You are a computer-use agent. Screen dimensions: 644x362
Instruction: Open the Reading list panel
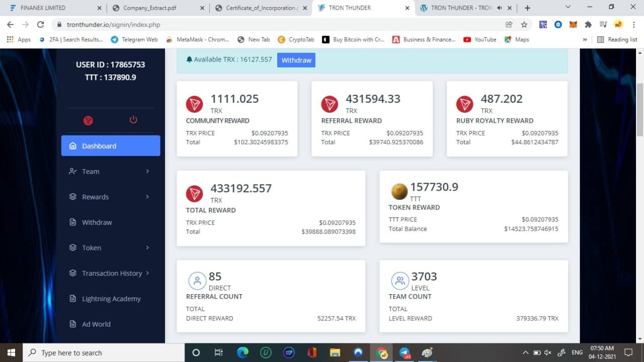coord(617,39)
